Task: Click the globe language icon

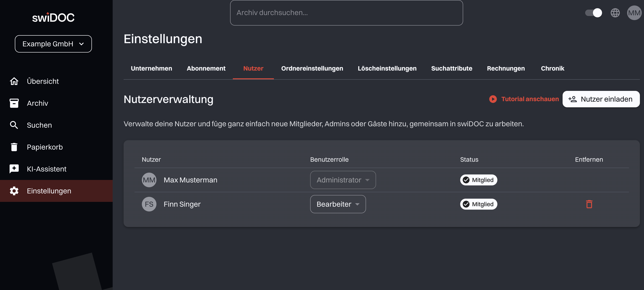Action: (615, 13)
